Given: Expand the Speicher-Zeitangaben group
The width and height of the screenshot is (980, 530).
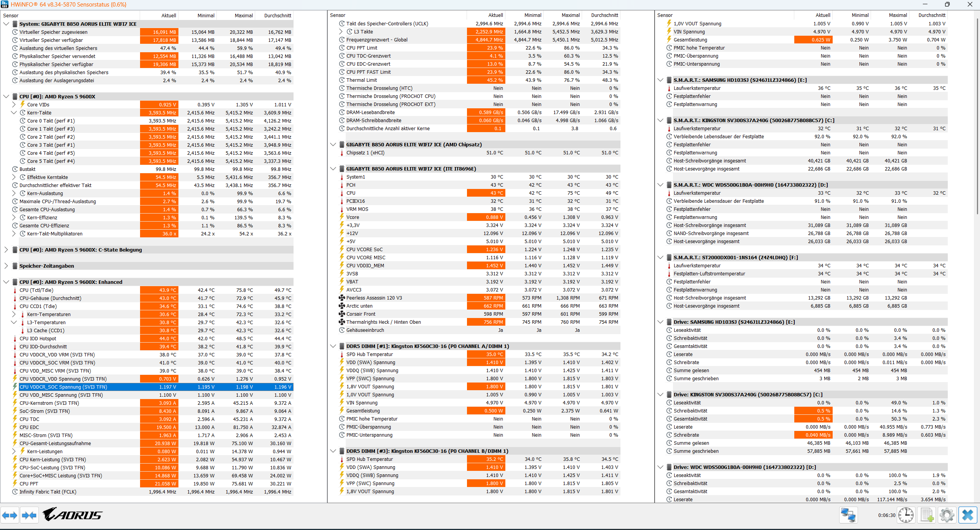Looking at the screenshot, I should click(6, 266).
